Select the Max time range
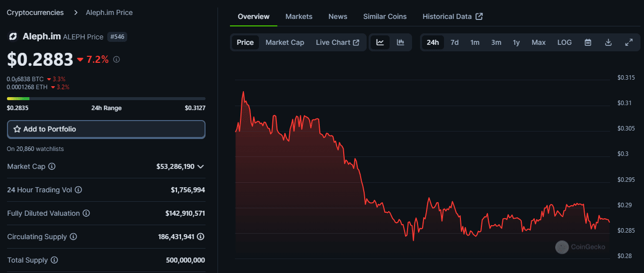Image resolution: width=644 pixels, height=273 pixels. 538,42
